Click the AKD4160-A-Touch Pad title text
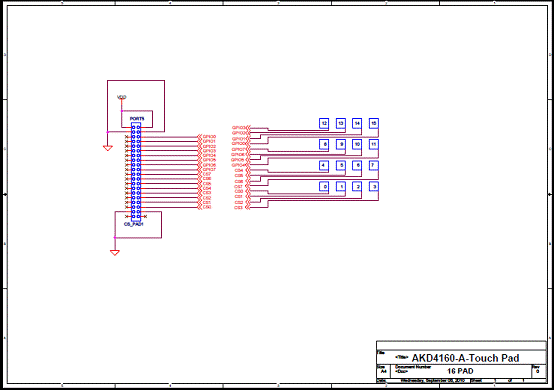Viewport: 554px width, 390px height. tap(465, 358)
